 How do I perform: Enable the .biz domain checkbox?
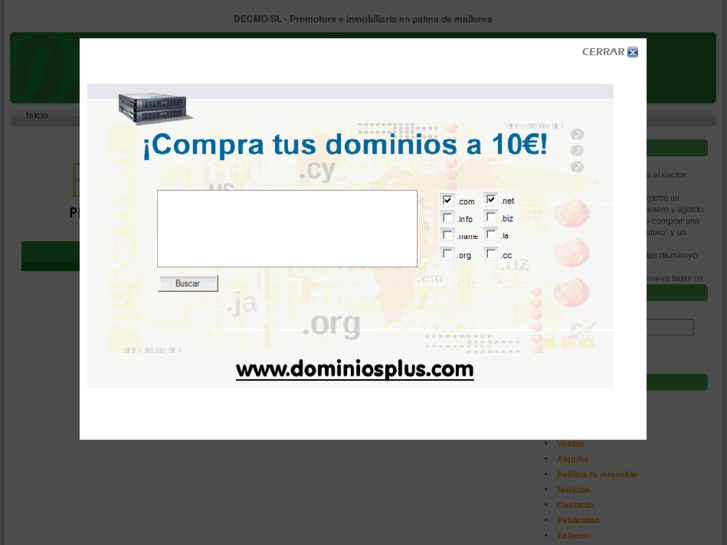491,217
